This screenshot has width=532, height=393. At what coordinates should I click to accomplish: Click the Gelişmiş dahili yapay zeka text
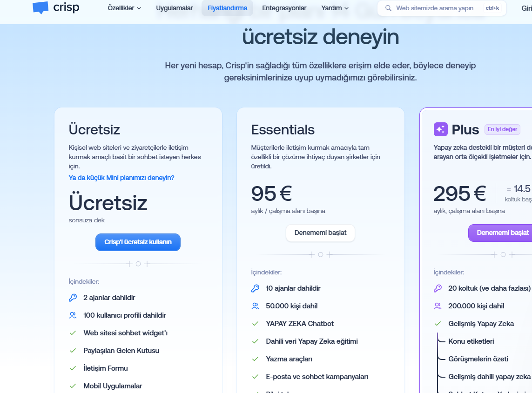pos(489,377)
